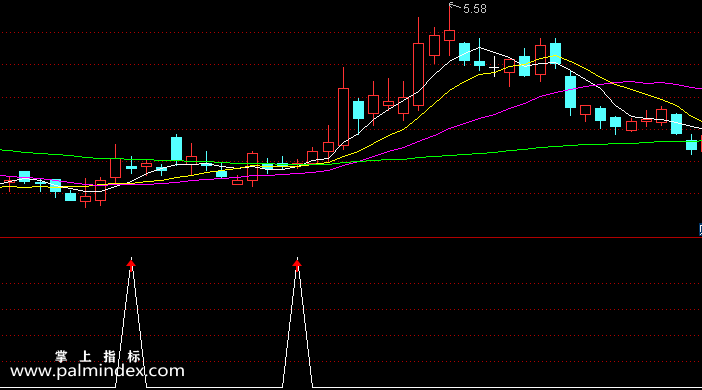Click the partially visible blue icon at right edge
702x390 pixels.
point(700,230)
